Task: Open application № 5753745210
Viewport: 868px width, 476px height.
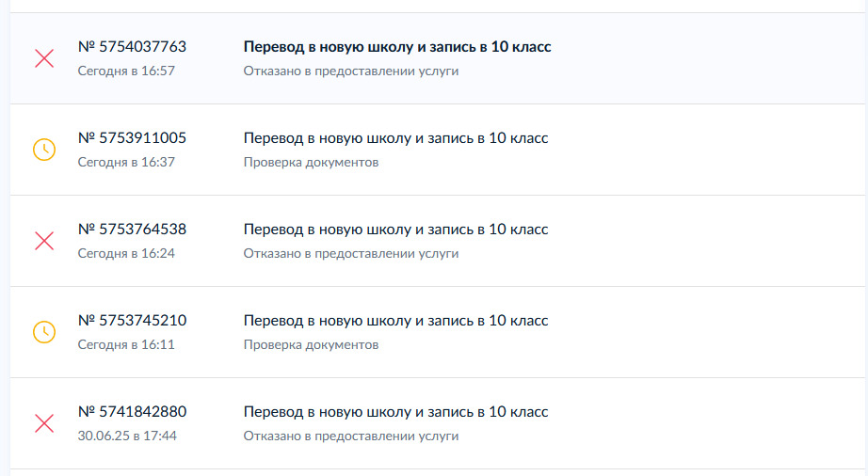Action: pyautogui.click(x=132, y=321)
